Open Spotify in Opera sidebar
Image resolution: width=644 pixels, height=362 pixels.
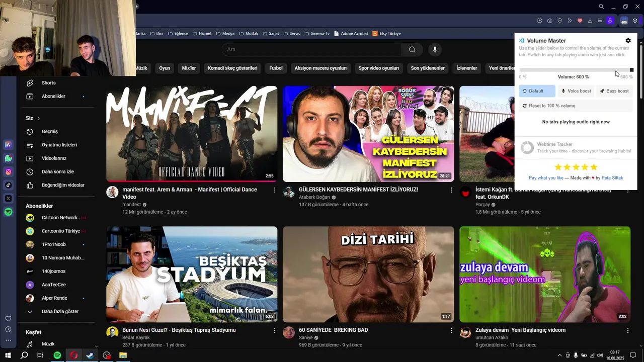point(9,212)
